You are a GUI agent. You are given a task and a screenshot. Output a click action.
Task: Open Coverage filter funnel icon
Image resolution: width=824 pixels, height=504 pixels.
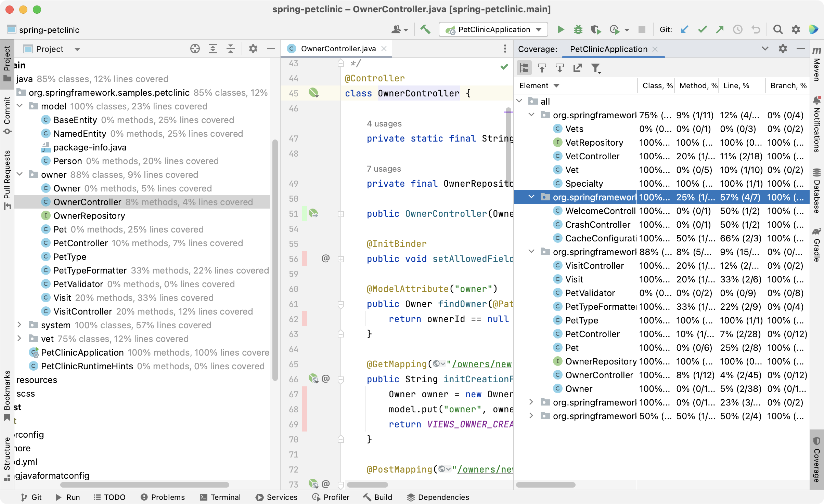596,68
